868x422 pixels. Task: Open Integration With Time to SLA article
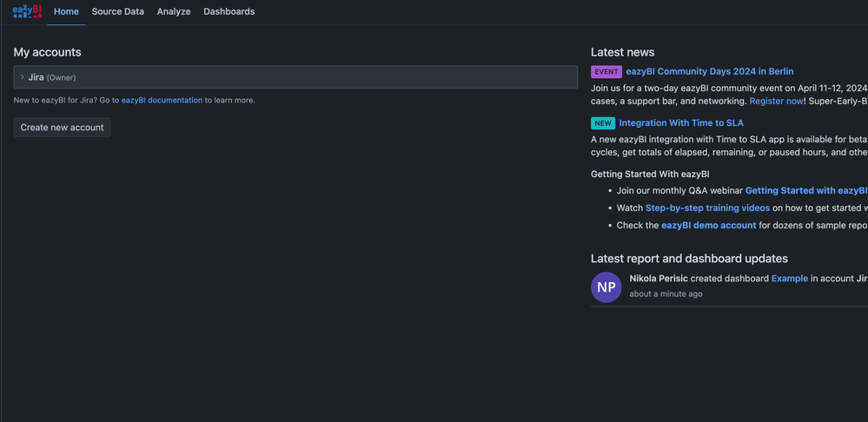[x=681, y=122]
